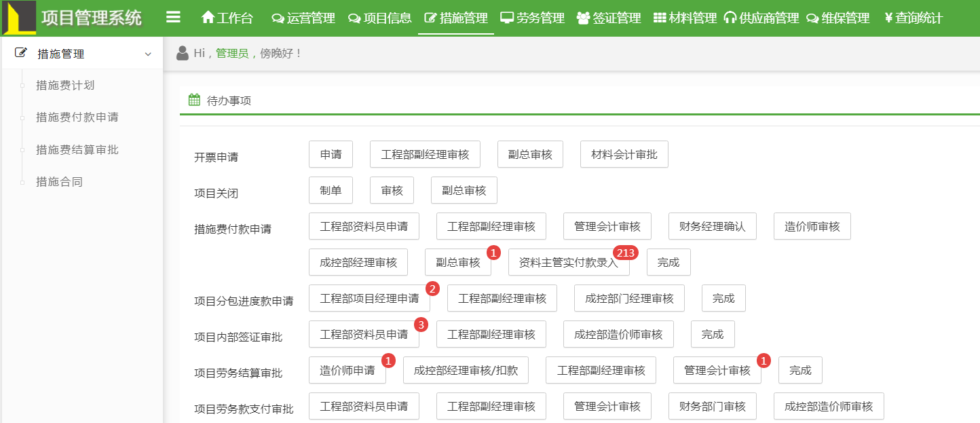Open the 劳务管理 top menu

click(x=532, y=18)
